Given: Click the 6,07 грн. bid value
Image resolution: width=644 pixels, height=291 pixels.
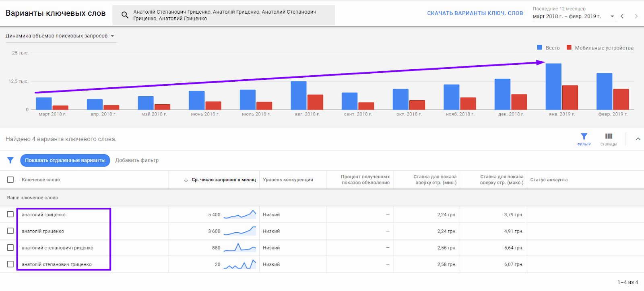Looking at the screenshot, I should 514,264.
